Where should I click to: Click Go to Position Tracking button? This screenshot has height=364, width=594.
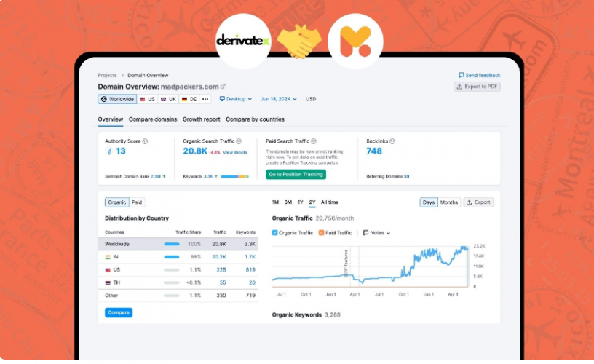(296, 174)
